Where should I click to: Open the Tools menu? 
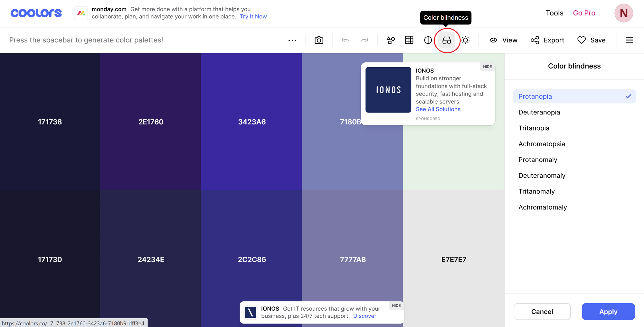pos(554,13)
